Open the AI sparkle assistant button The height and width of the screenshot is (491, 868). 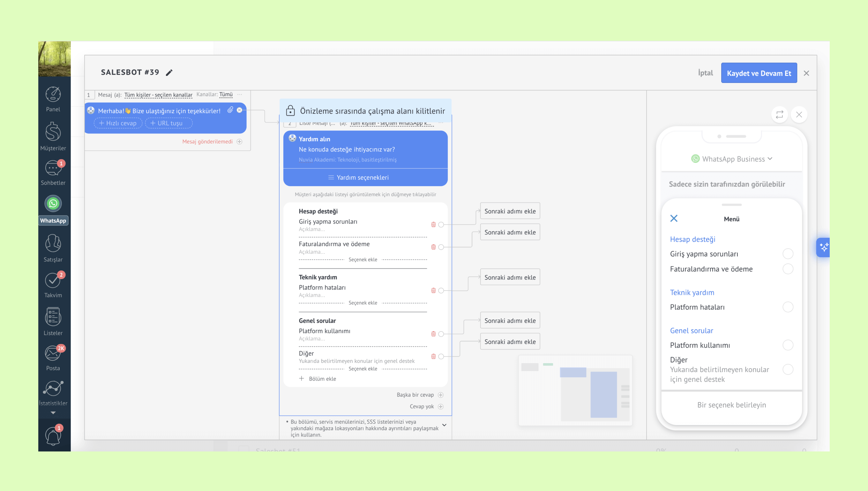824,247
